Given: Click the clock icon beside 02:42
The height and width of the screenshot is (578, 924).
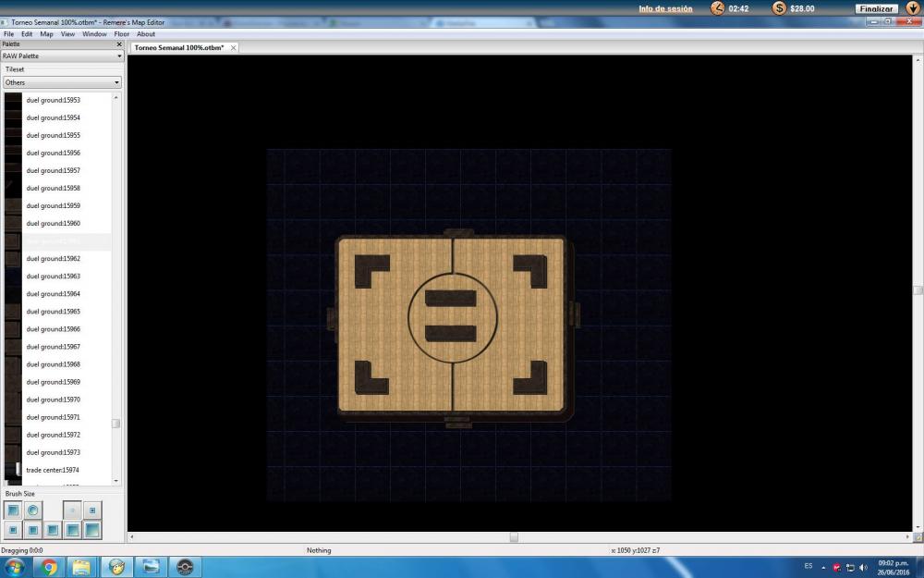Looking at the screenshot, I should [x=717, y=8].
